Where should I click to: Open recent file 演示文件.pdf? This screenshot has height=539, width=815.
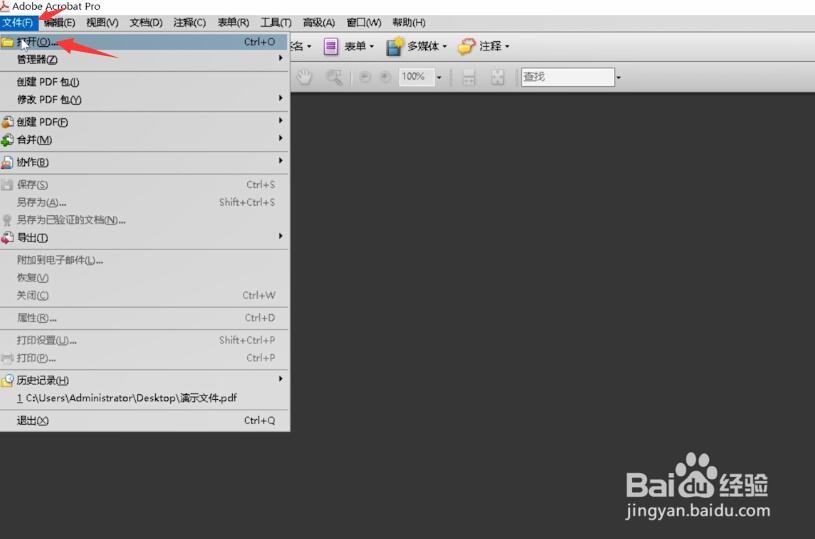click(144, 398)
